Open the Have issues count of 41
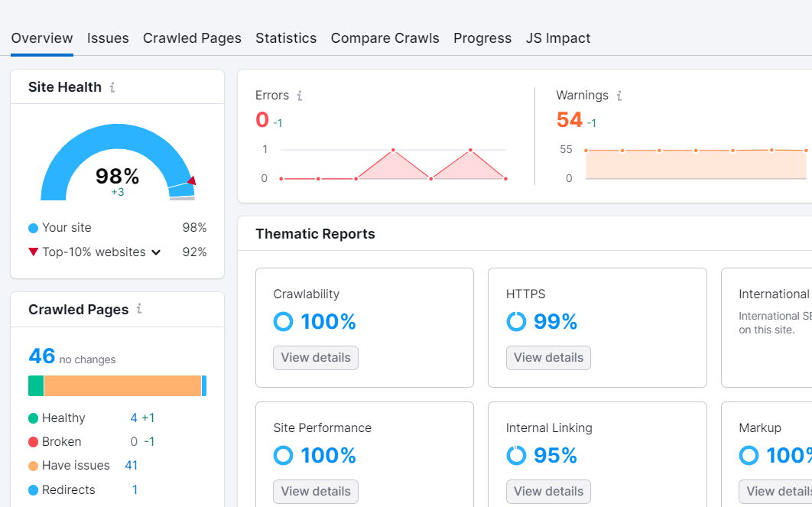The image size is (812, 507). 131,466
